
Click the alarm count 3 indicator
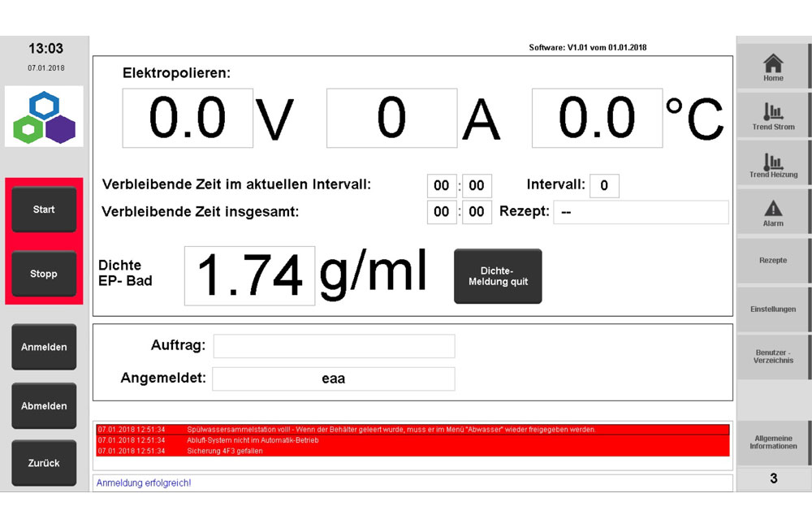[773, 478]
